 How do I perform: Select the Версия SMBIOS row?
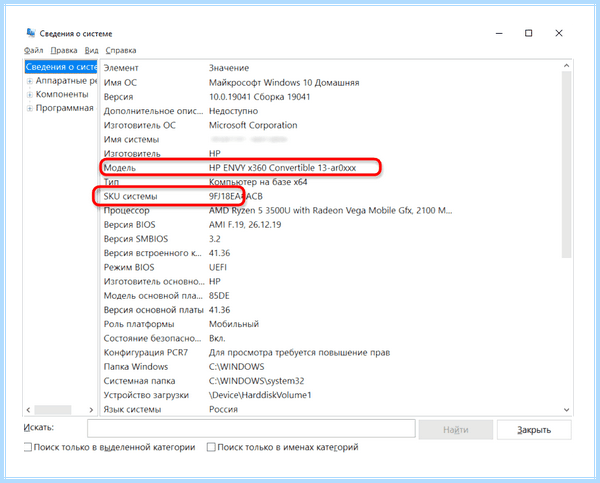pyautogui.click(x=331, y=239)
